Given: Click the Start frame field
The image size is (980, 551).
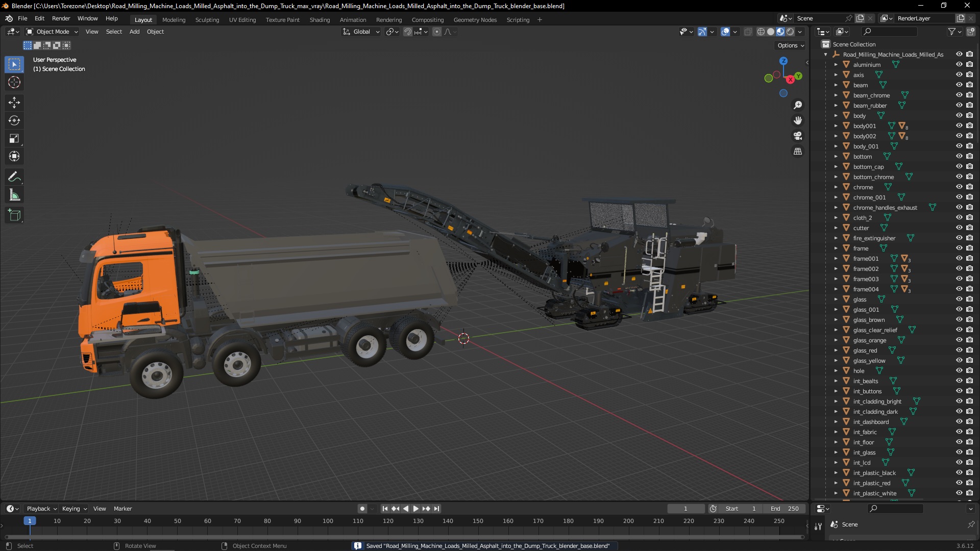Looking at the screenshot, I should coord(741,509).
